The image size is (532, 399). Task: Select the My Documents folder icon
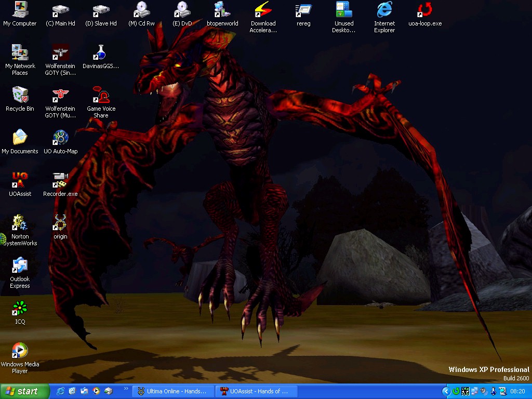20,141
